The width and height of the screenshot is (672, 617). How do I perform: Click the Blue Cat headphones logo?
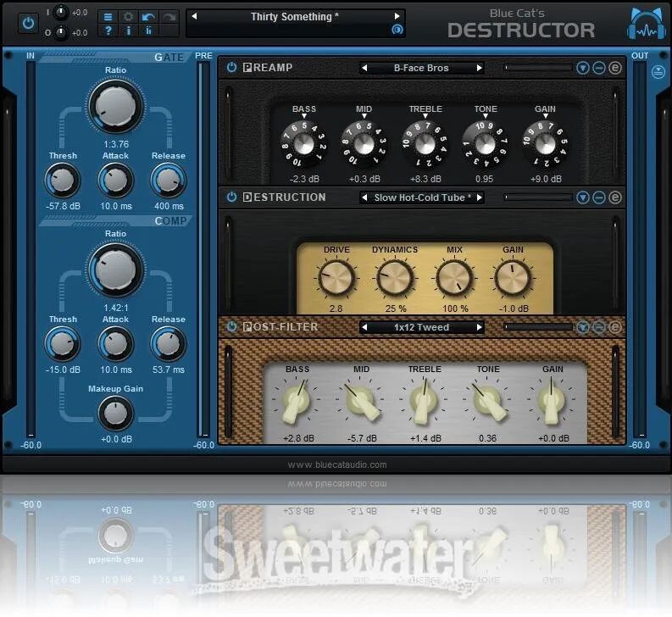tap(647, 24)
